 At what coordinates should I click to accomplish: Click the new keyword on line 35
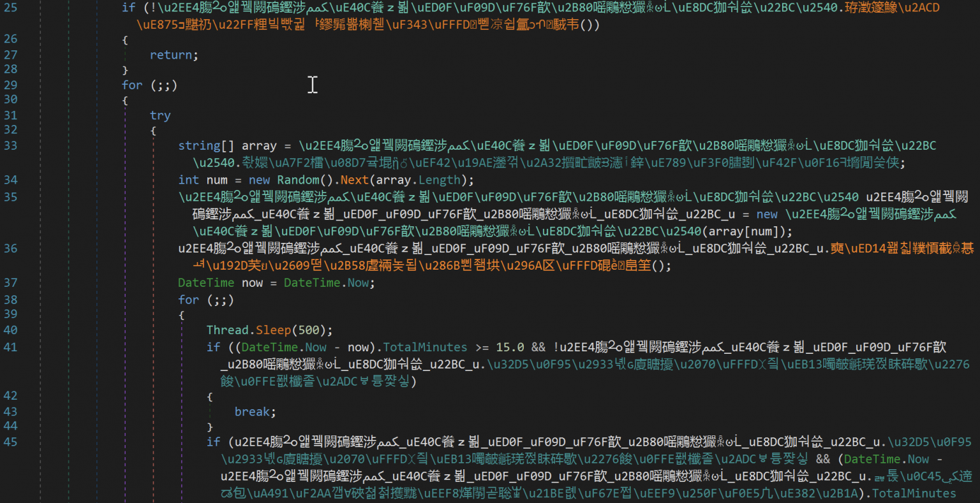point(768,214)
